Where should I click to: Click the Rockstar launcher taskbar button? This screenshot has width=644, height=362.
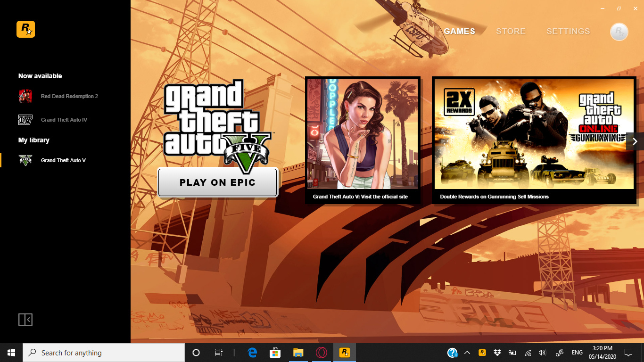[x=345, y=353]
